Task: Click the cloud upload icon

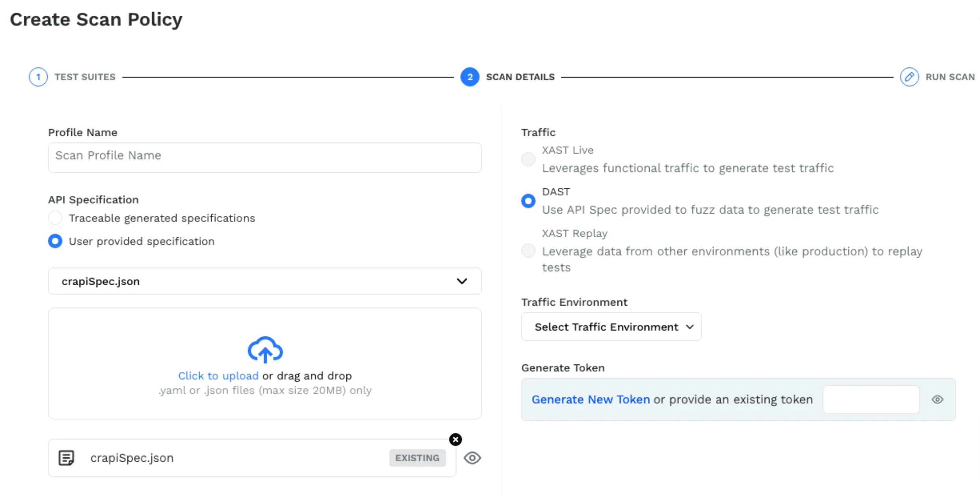Action: [x=265, y=349]
